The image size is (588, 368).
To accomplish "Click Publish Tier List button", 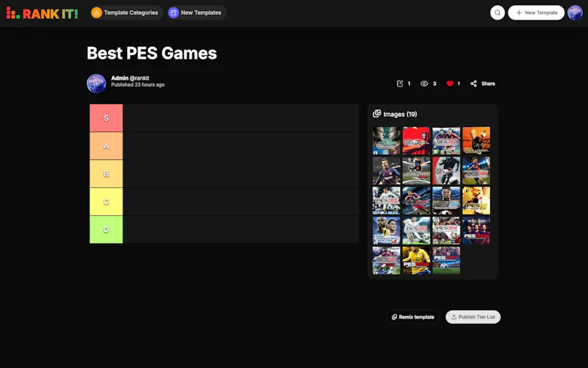I will [473, 317].
